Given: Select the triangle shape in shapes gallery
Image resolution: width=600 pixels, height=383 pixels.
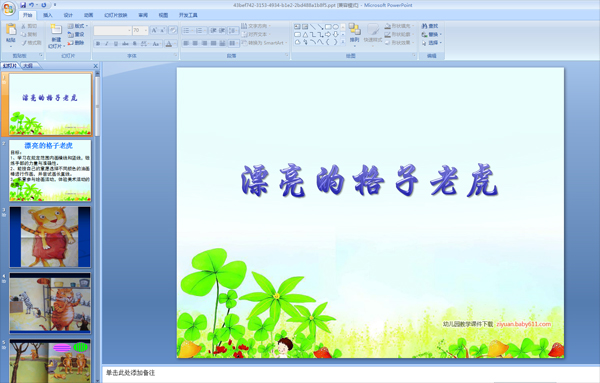Looking at the screenshot, I should pyautogui.click(x=305, y=34).
